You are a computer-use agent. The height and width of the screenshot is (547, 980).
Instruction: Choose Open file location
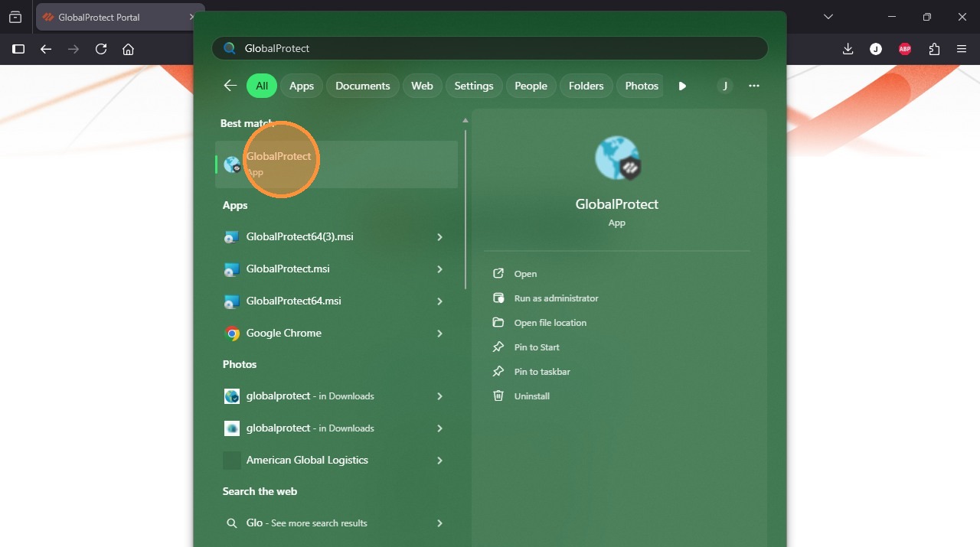(x=550, y=323)
